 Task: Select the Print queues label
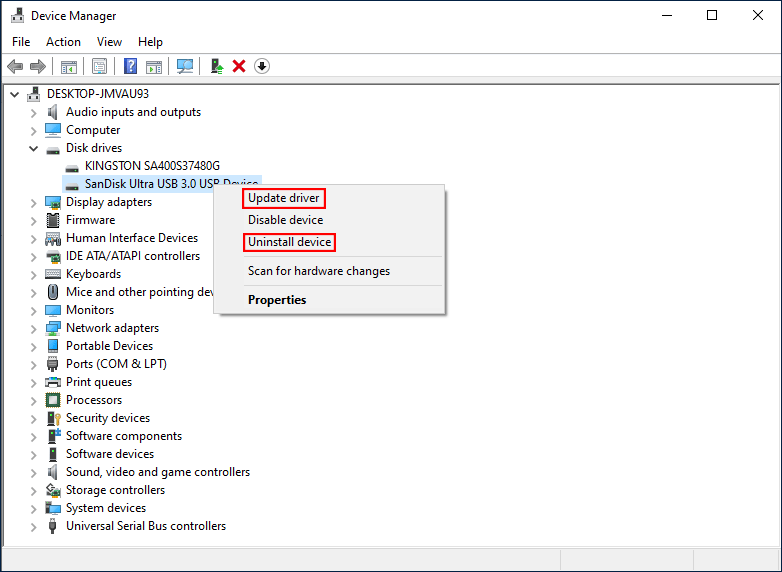click(99, 382)
